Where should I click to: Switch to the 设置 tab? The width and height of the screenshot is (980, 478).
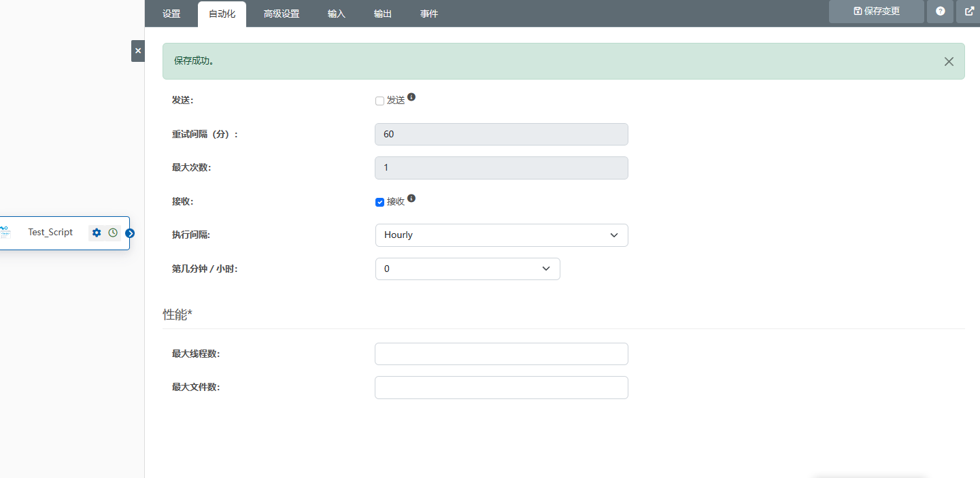coord(171,14)
